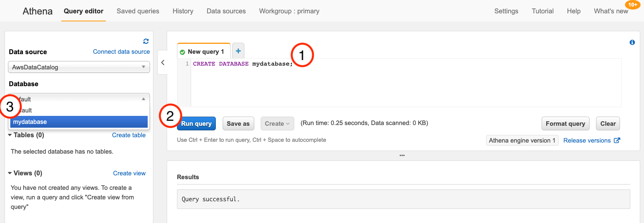
Task: Refresh the data source panel
Action: (x=146, y=41)
